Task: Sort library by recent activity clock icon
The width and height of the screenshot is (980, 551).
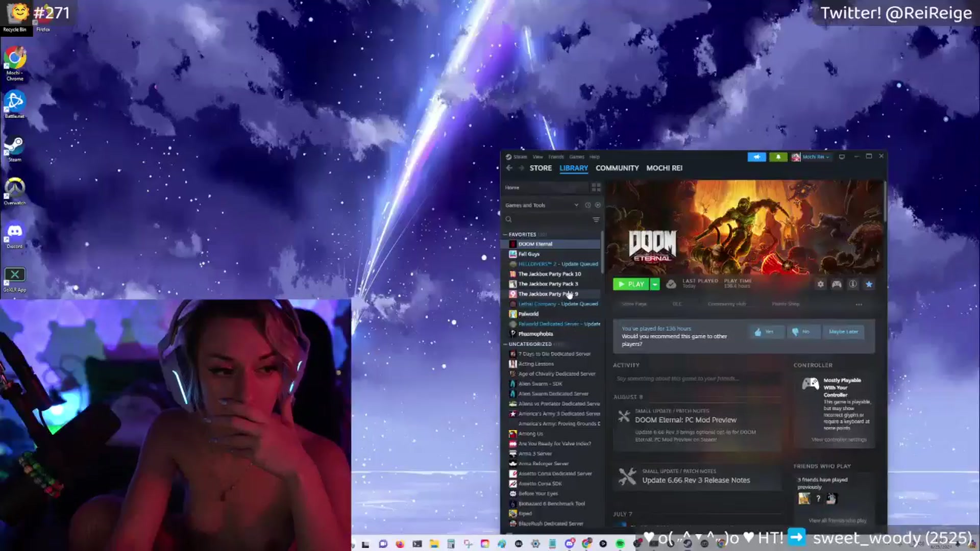Action: tap(587, 205)
